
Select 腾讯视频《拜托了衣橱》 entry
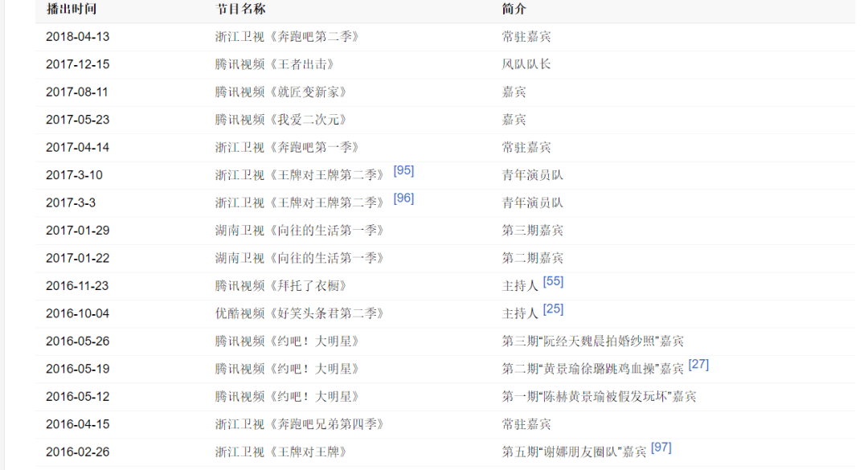point(280,286)
